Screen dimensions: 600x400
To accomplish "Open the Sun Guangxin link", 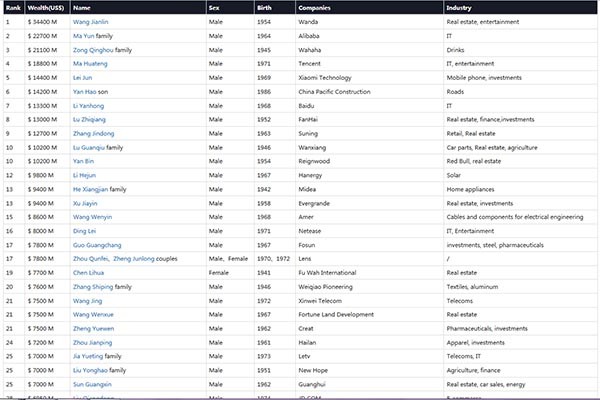I will [x=92, y=384].
